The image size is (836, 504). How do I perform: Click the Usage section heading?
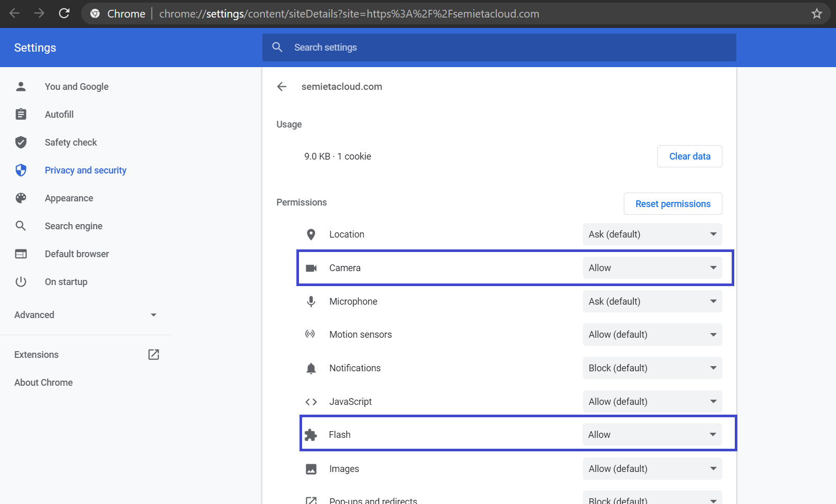click(x=289, y=124)
